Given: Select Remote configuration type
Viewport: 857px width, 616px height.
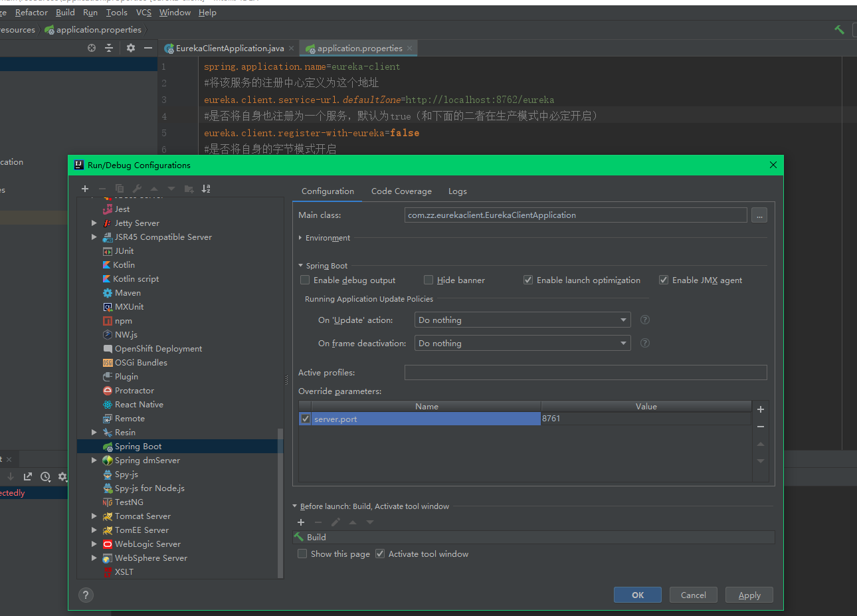Looking at the screenshot, I should (130, 419).
